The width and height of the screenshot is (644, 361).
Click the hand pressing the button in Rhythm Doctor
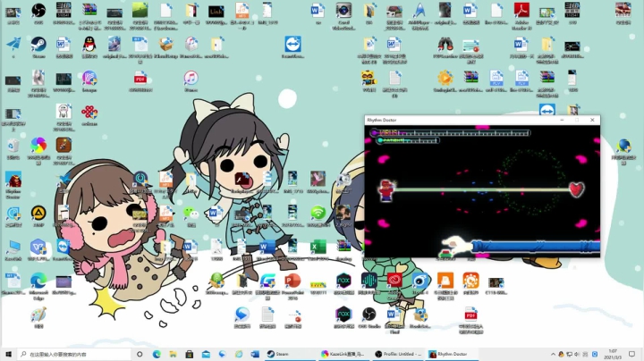click(455, 246)
